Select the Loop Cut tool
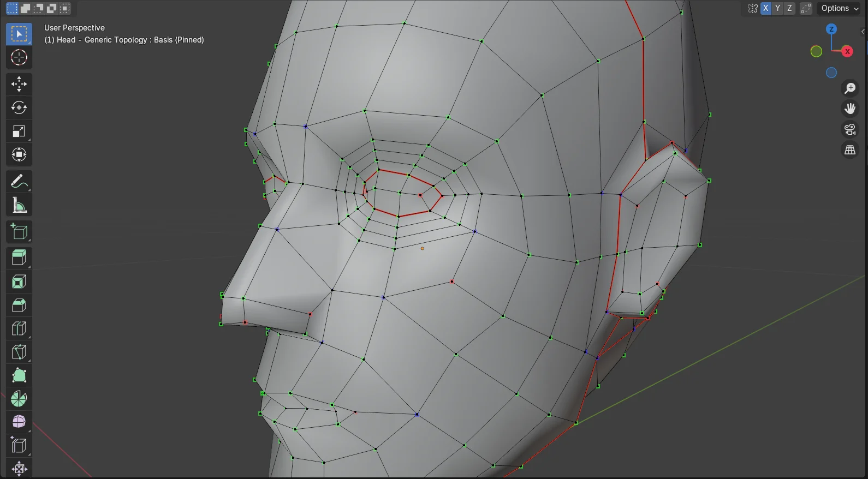The height and width of the screenshot is (479, 868). [x=19, y=328]
